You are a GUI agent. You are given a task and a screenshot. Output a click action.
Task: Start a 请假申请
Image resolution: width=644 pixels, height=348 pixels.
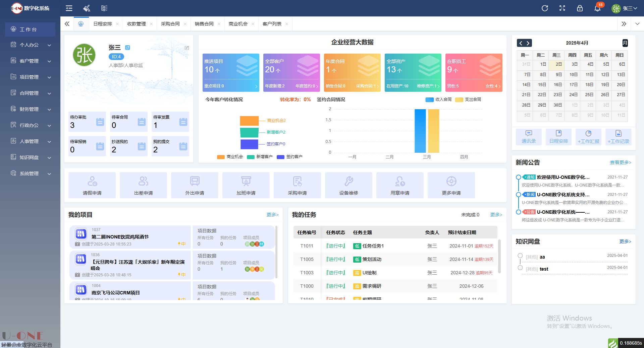(92, 185)
